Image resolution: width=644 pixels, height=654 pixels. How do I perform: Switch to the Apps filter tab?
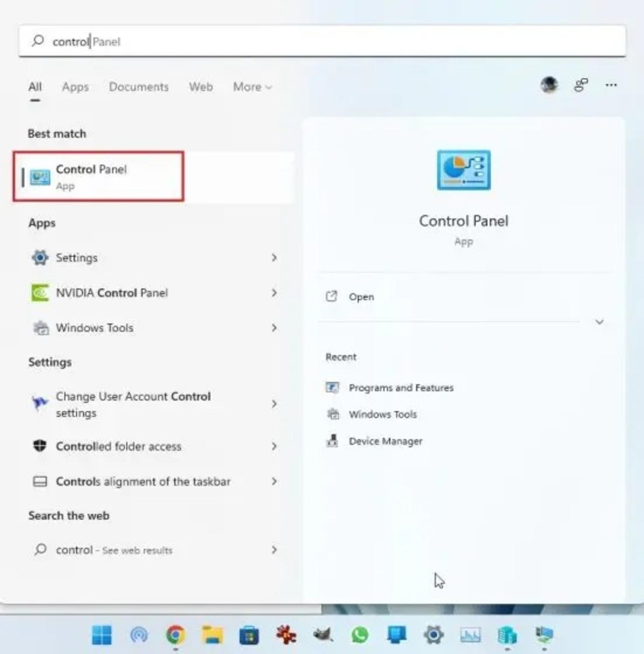click(75, 87)
